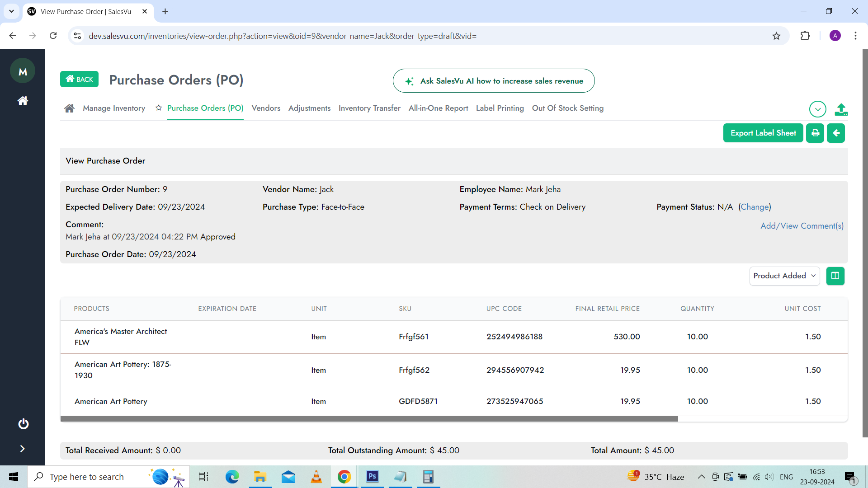
Task: Click the table horizontal scrollbar
Action: pyautogui.click(x=369, y=419)
